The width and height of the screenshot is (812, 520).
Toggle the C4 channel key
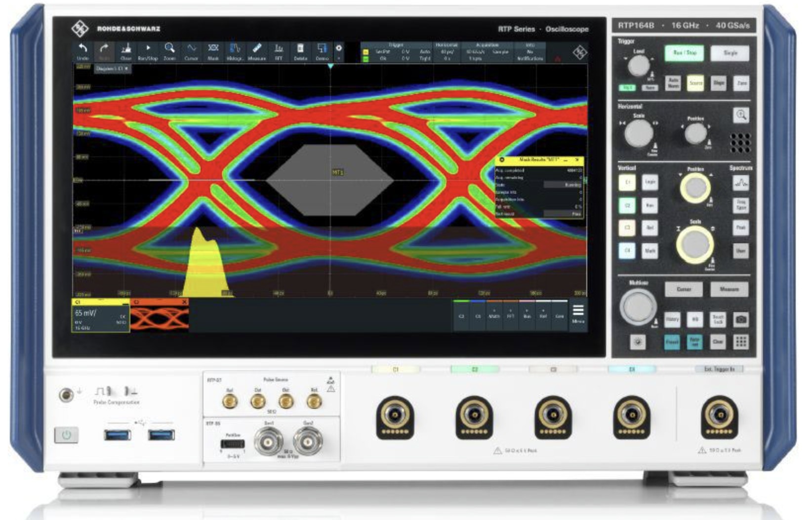(627, 251)
